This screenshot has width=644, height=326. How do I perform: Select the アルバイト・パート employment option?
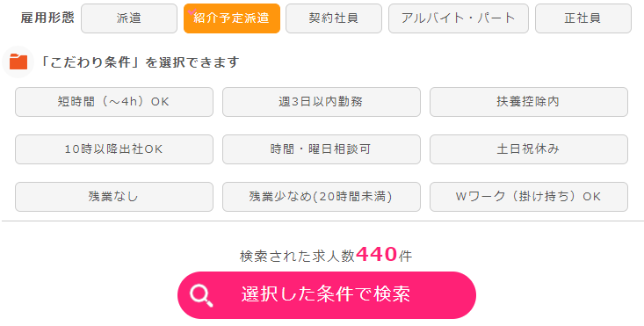click(459, 18)
